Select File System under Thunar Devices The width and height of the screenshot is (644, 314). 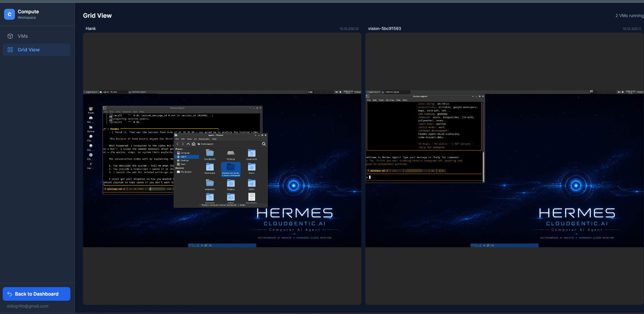186,172
